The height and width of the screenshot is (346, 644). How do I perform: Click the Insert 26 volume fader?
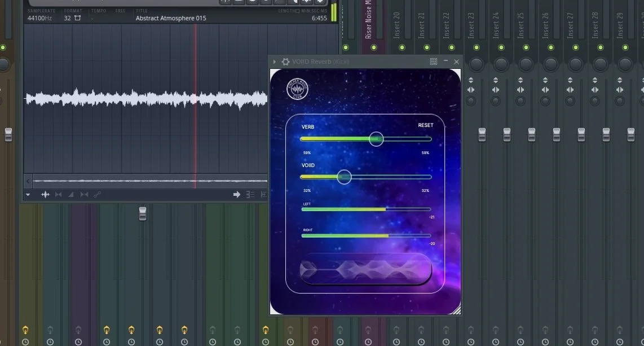pyautogui.click(x=557, y=134)
